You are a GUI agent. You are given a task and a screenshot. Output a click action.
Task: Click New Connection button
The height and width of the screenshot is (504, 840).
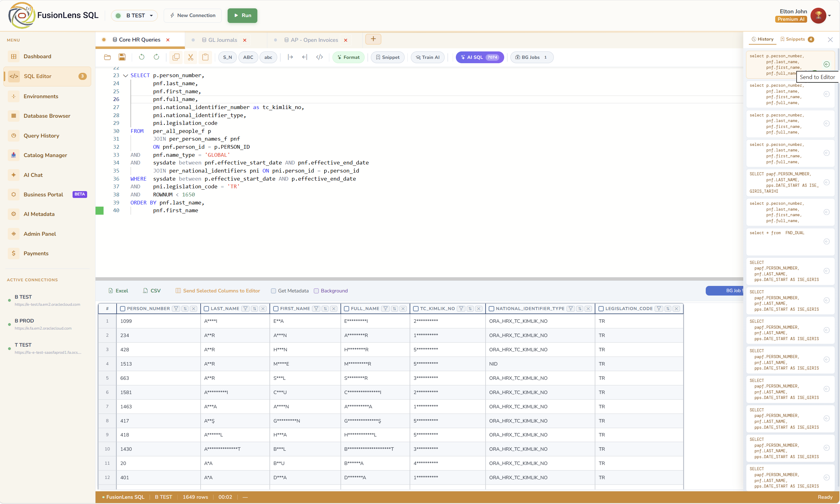(193, 15)
